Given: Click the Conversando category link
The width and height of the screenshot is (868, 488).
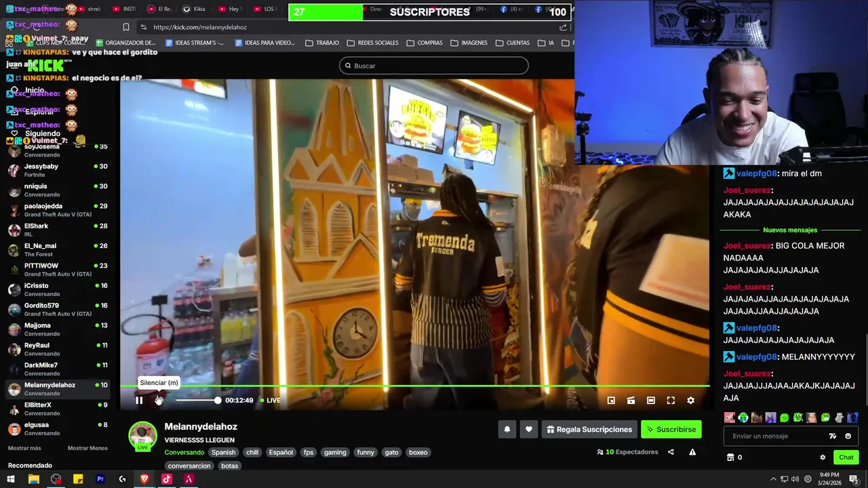Looking at the screenshot, I should pos(184,452).
